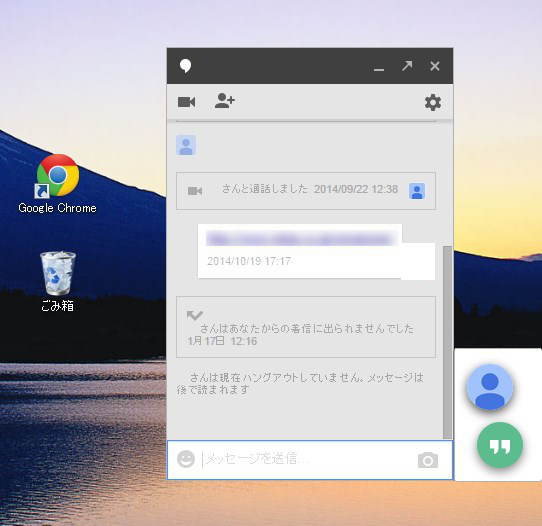
Task: Open Hangouts chat settings gear
Action: 433,102
